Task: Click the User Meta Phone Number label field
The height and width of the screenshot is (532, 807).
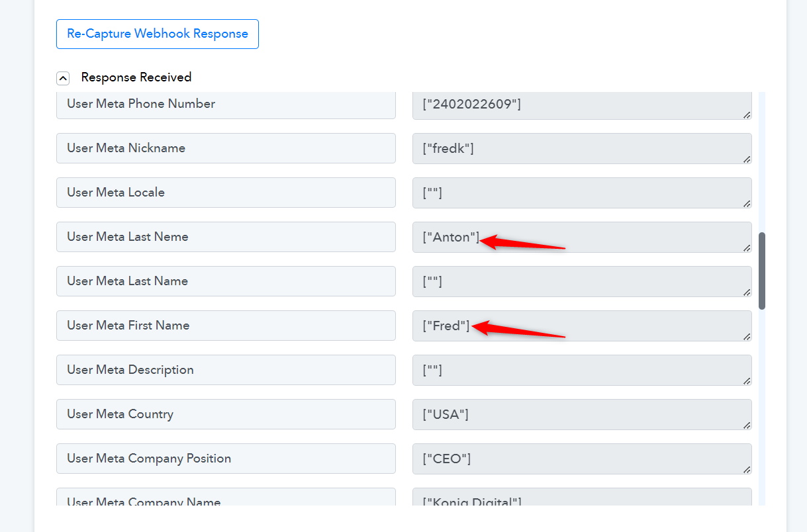Action: click(226, 104)
